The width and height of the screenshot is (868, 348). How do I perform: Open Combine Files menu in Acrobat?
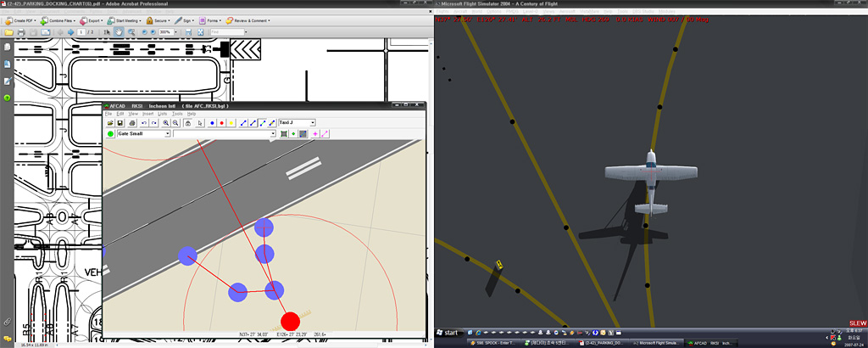(x=58, y=20)
